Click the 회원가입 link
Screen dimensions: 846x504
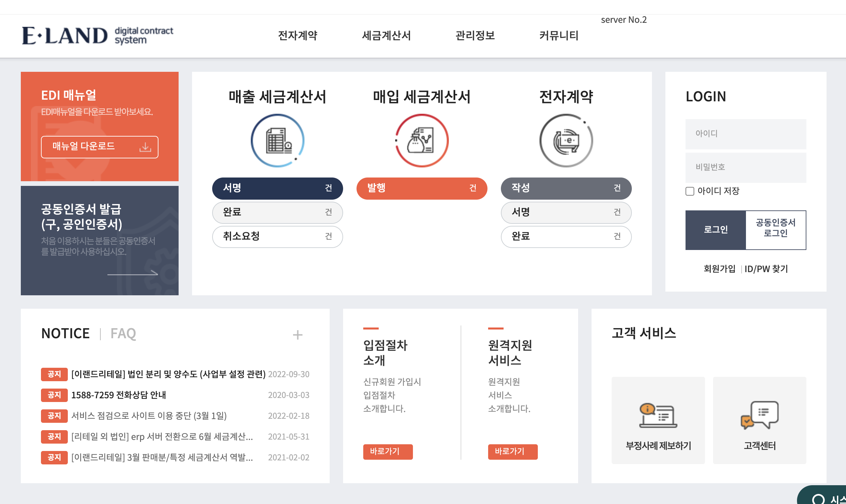pyautogui.click(x=719, y=269)
